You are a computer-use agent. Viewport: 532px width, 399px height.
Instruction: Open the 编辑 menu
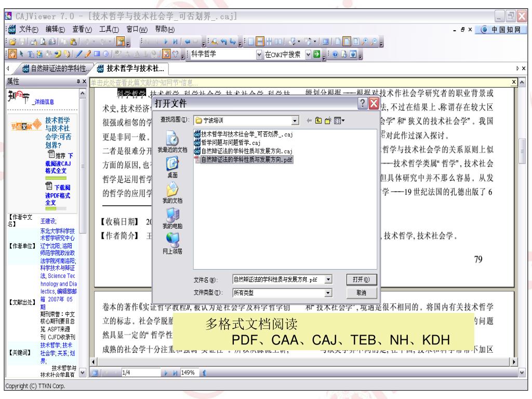tap(55, 29)
